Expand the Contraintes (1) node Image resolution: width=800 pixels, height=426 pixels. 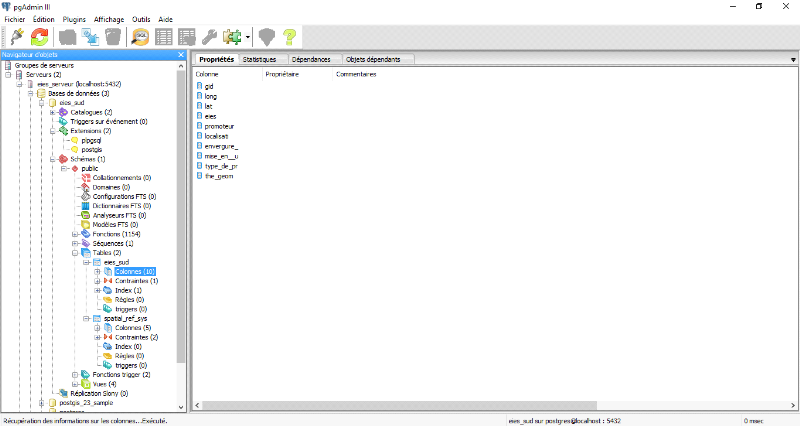[97, 281]
